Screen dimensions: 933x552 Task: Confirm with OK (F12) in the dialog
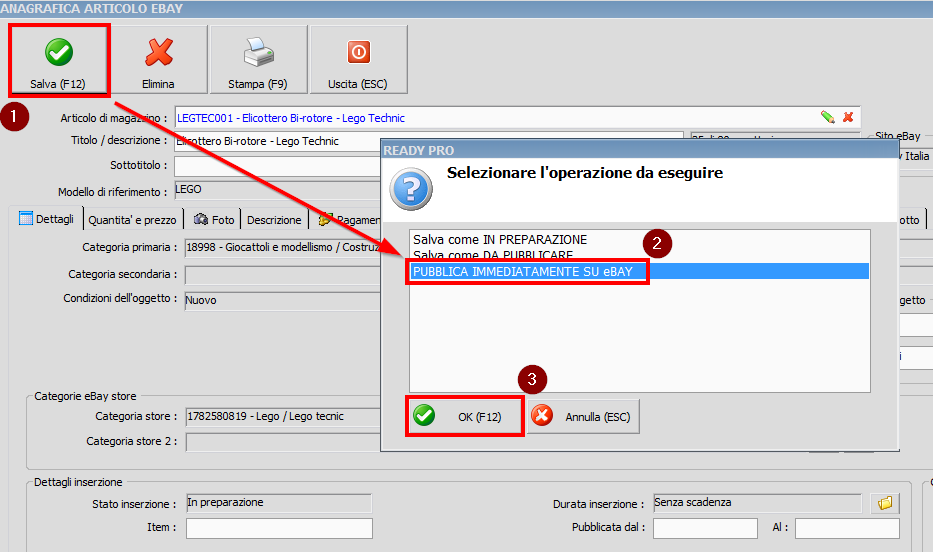point(465,416)
